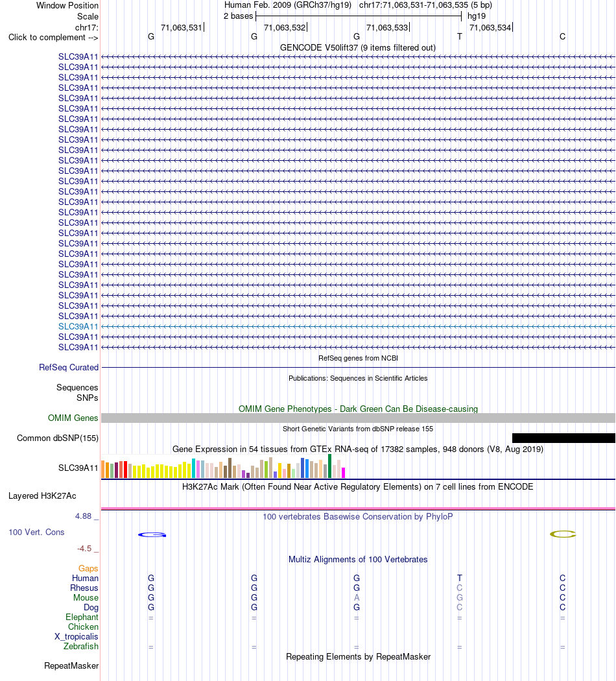This screenshot has height=681, width=616.
Task: Click the 71,063,532 ruler position label
Action: (x=285, y=27)
